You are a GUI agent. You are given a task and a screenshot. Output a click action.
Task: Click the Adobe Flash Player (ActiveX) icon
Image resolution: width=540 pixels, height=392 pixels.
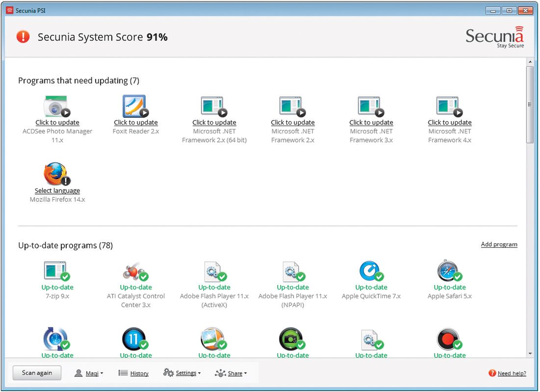coord(214,271)
